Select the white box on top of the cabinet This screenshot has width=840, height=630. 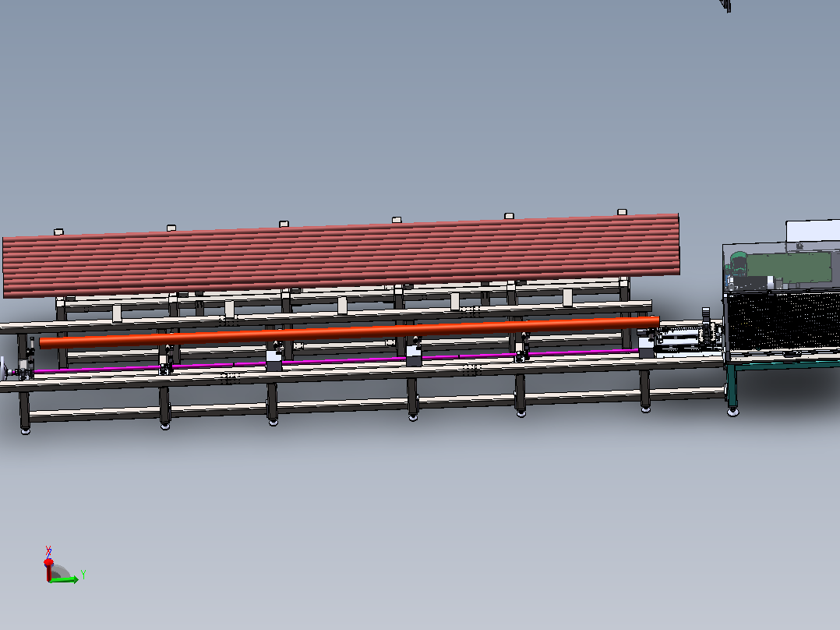click(x=813, y=231)
